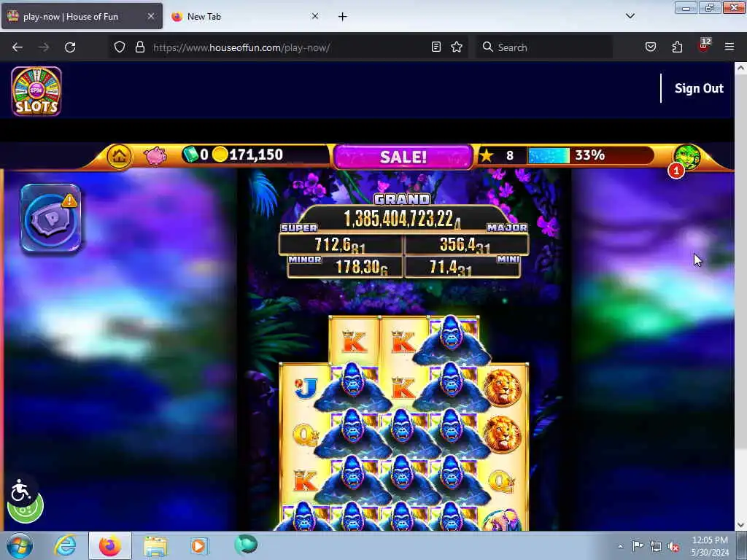Click the GRAND jackpot amount
The height and width of the screenshot is (560, 747).
point(402,219)
